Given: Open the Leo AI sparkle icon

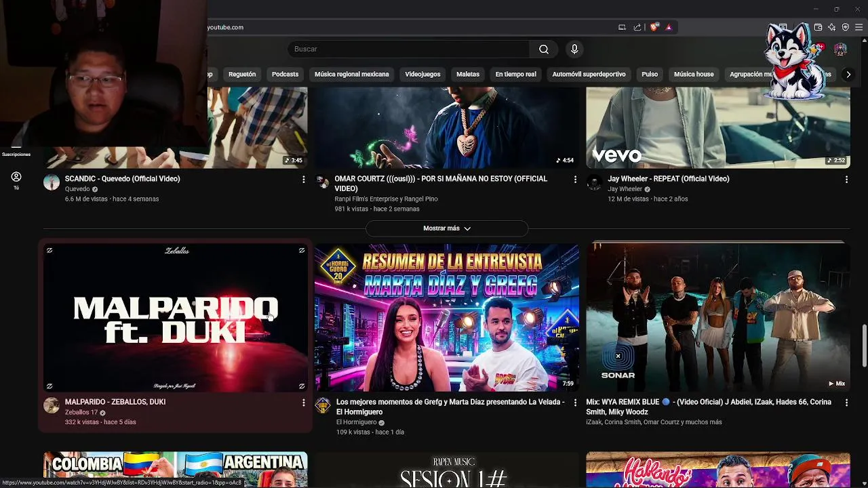Looking at the screenshot, I should tap(832, 27).
